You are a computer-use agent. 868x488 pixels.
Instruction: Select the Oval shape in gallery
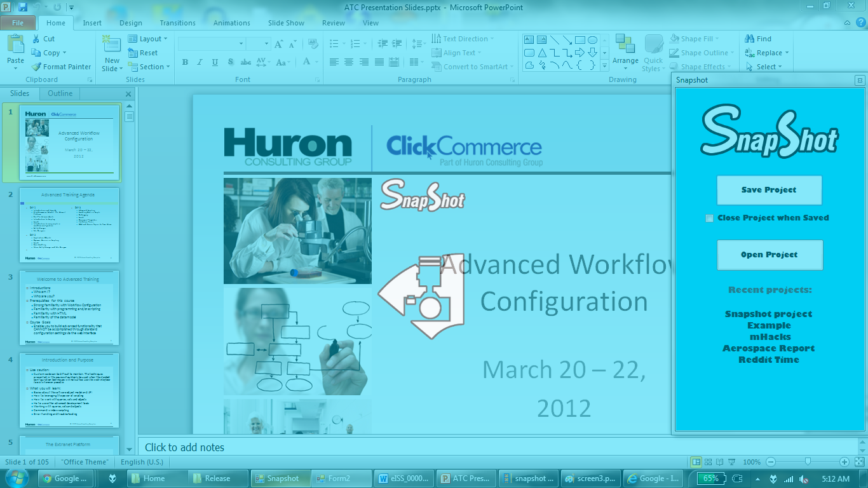(x=592, y=40)
